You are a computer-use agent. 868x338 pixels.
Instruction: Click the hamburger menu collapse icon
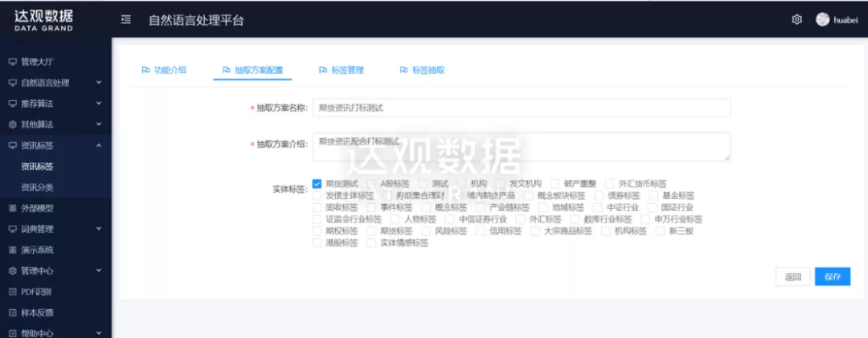[126, 19]
